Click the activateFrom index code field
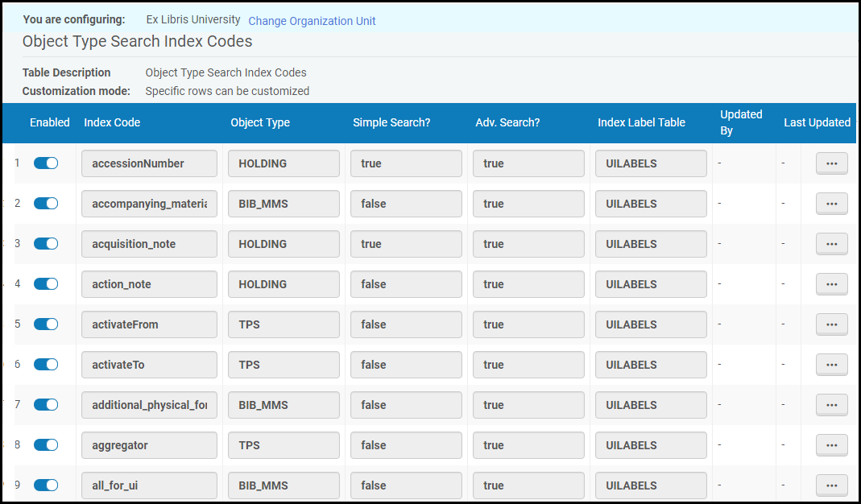861x504 pixels. coord(149,324)
